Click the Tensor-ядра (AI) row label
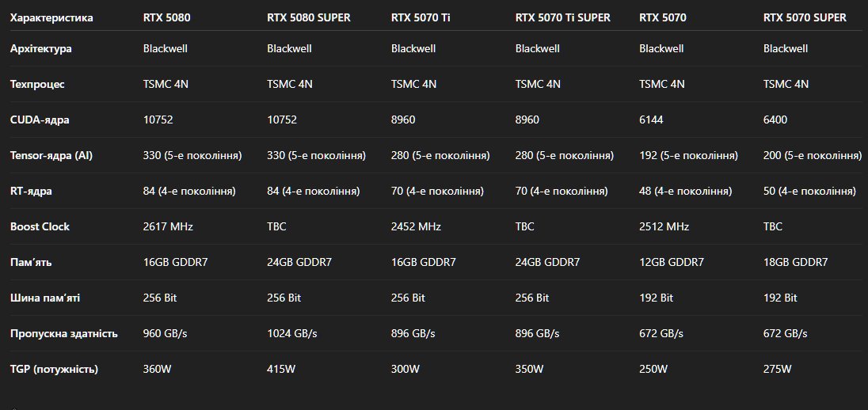Viewport: 868px width, 410px height. click(x=51, y=155)
